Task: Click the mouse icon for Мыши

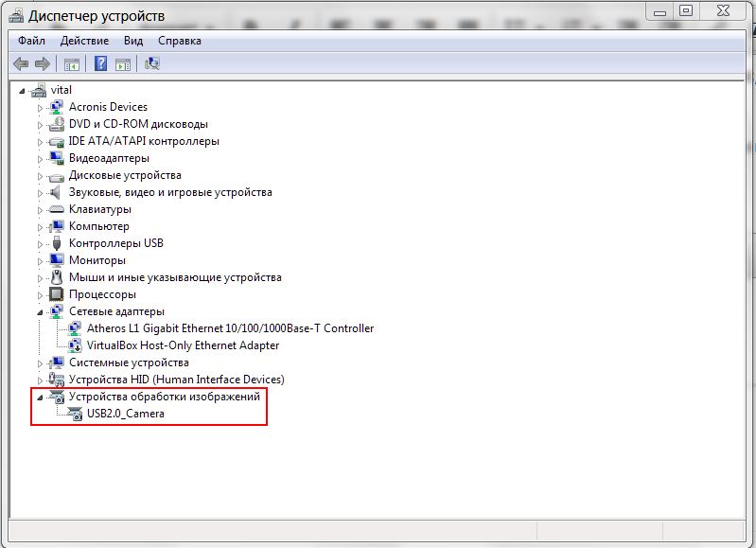Action: (57, 277)
